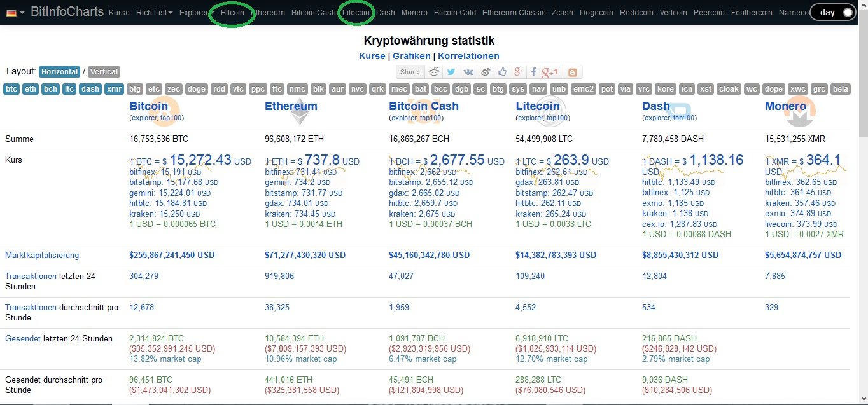868x405 pixels.
Task: Share the page on Reddit
Action: click(x=434, y=72)
